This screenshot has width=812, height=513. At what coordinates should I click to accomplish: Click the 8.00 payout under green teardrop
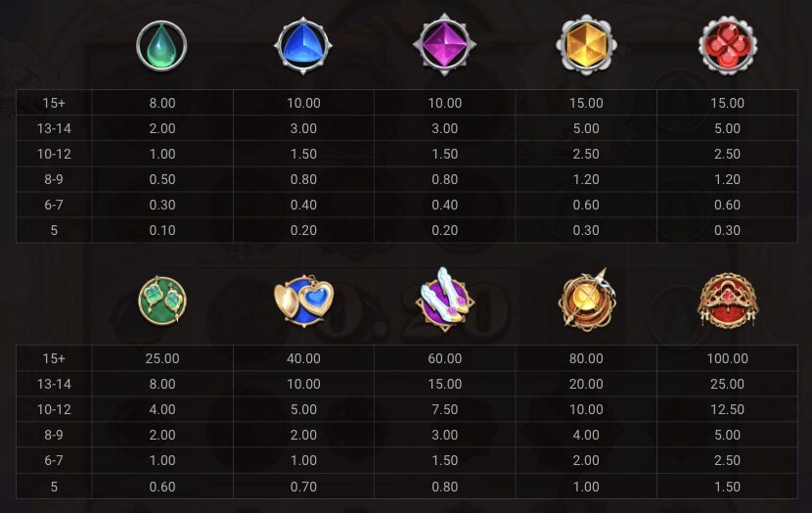(162, 103)
